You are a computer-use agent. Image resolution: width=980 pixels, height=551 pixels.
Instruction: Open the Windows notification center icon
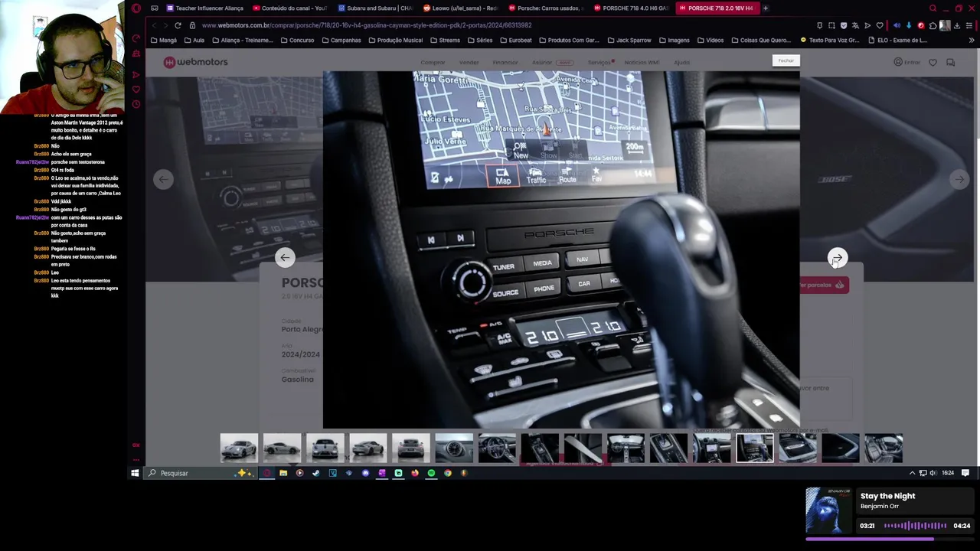[x=965, y=473]
